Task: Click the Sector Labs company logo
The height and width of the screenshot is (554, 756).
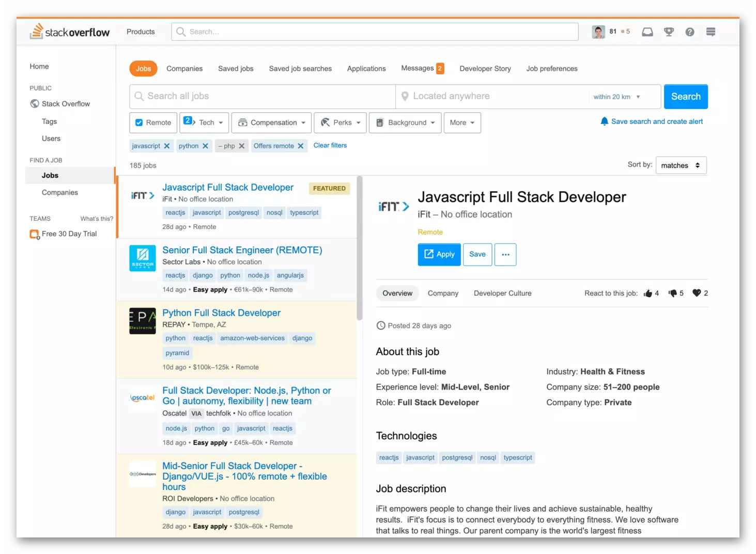Action: (x=143, y=258)
